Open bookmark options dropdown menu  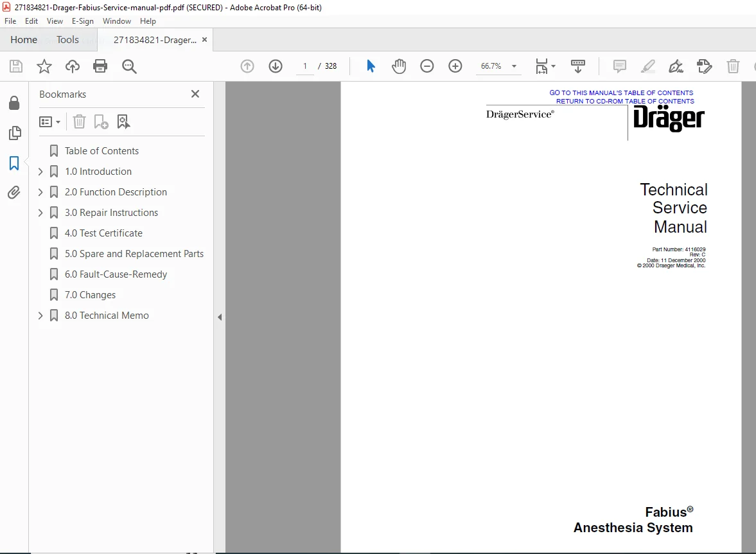tap(49, 121)
